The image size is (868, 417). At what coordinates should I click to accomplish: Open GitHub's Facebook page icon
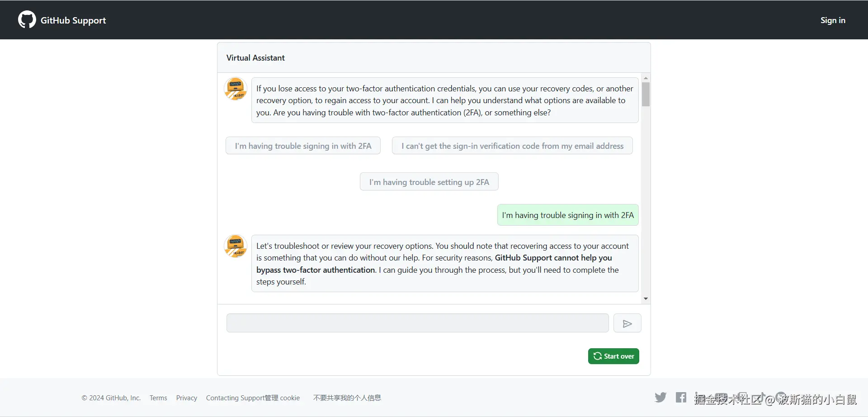[681, 398]
